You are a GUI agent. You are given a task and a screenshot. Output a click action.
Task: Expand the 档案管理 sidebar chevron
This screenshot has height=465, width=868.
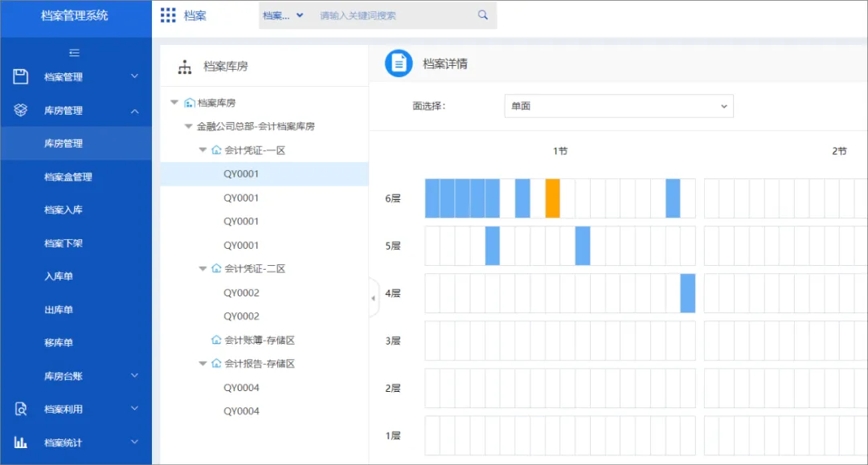[x=134, y=76]
